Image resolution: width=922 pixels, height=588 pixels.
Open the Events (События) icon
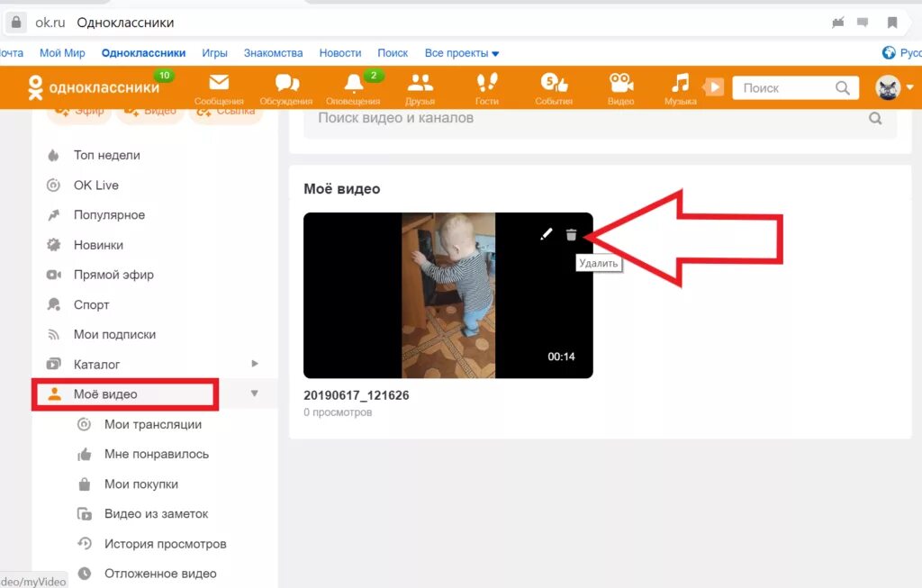pyautogui.click(x=554, y=84)
